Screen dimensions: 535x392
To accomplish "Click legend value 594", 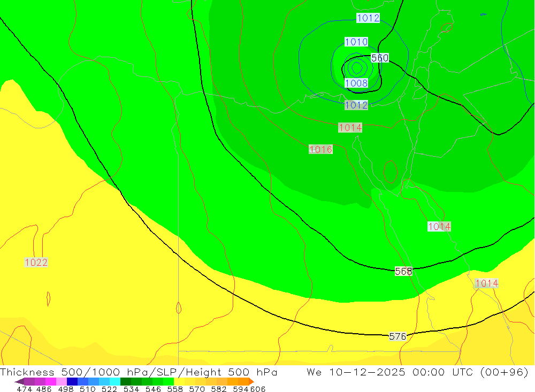I will point(241,389).
